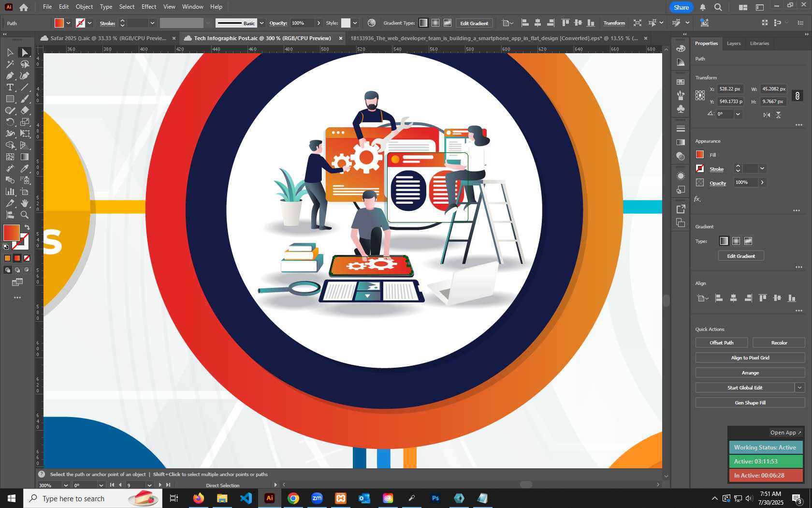This screenshot has height=508, width=812.
Task: Set paint mode to None
Action: 27,258
